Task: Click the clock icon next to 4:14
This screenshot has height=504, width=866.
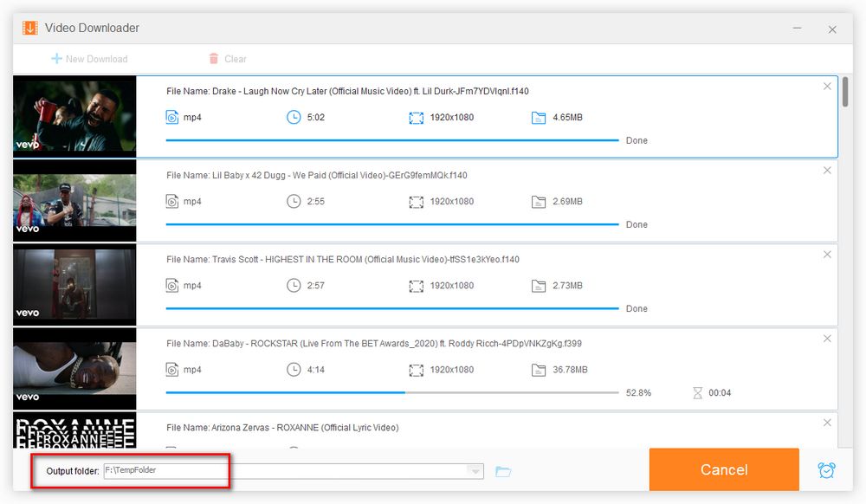Action: [294, 369]
